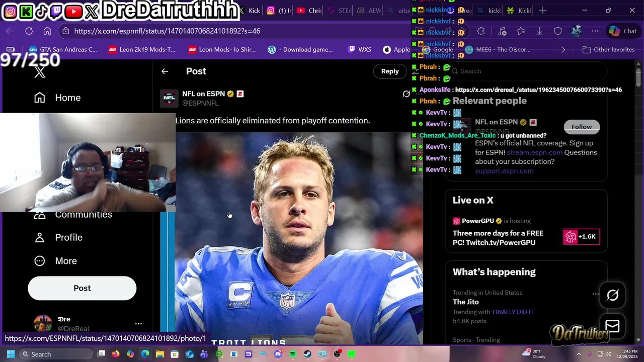The image size is (644, 362).
Task: Open the Extensions puzzle icon
Action: pos(481,31)
